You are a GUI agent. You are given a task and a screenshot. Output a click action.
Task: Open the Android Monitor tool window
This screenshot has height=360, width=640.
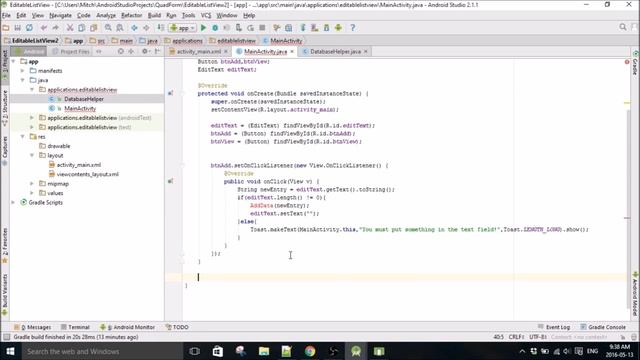point(127,327)
